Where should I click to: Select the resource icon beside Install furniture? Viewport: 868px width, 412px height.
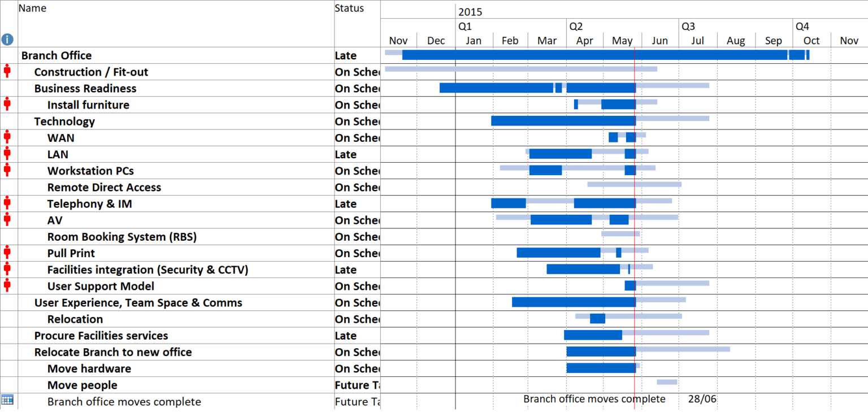[x=7, y=103]
